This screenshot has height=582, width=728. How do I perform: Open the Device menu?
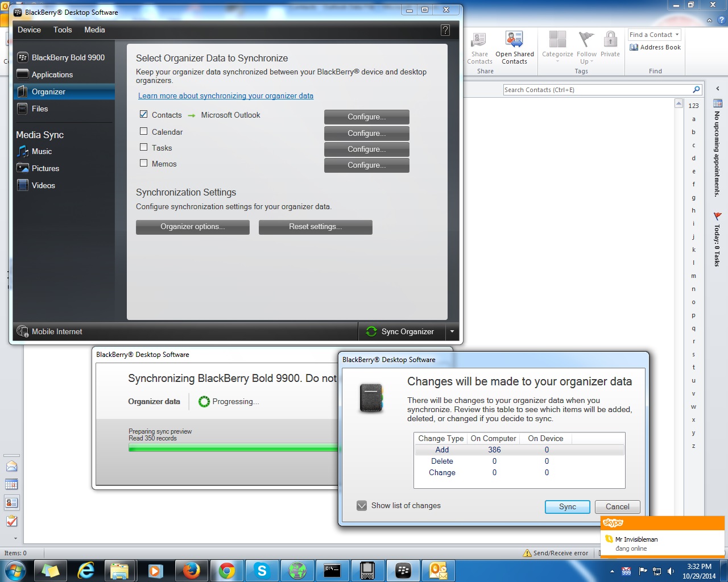(x=29, y=30)
